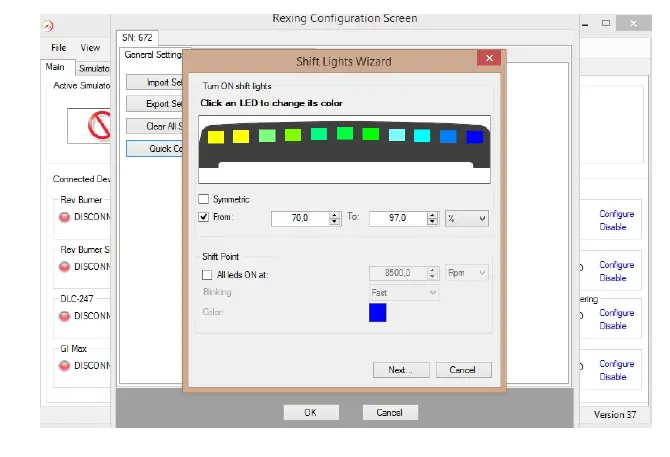This screenshot has height=457, width=670.
Task: Click the no-simulator prohibited icon
Action: pyautogui.click(x=99, y=125)
